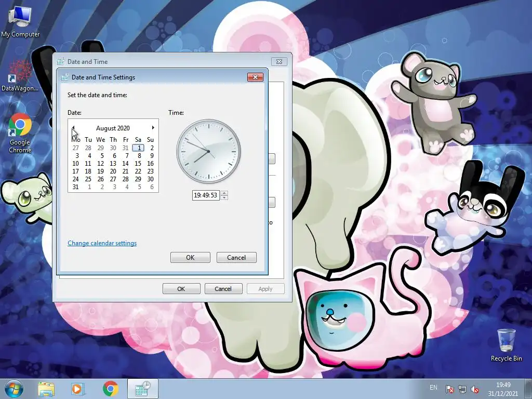
Task: Click the August 2020 calendar header
Action: click(113, 128)
